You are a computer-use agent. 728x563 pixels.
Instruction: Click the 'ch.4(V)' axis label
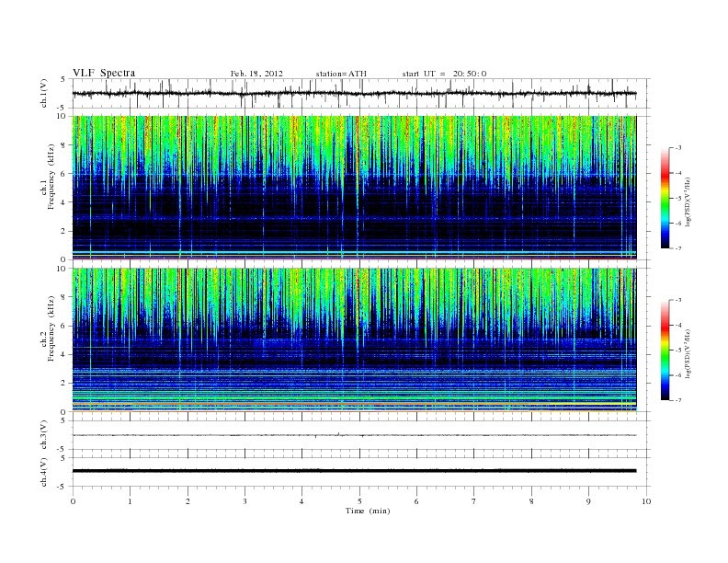tap(44, 472)
